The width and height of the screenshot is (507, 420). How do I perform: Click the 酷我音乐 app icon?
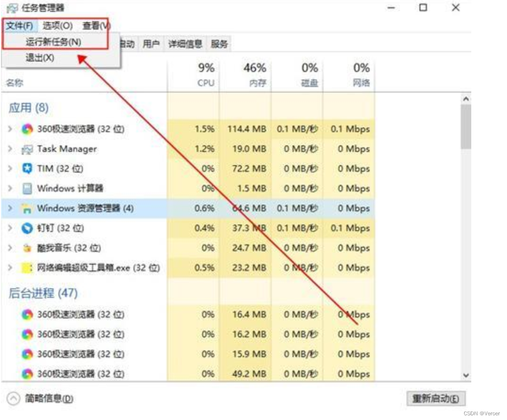[x=27, y=248]
